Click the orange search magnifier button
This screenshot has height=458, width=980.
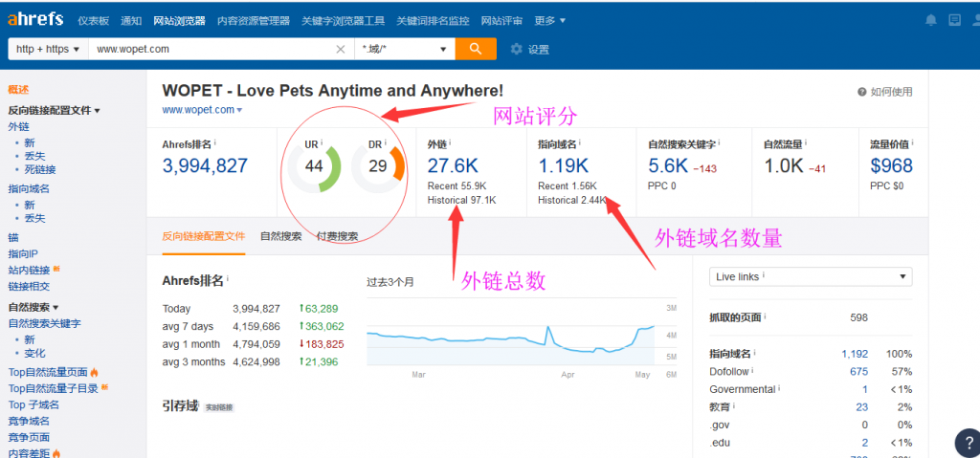coord(476,49)
